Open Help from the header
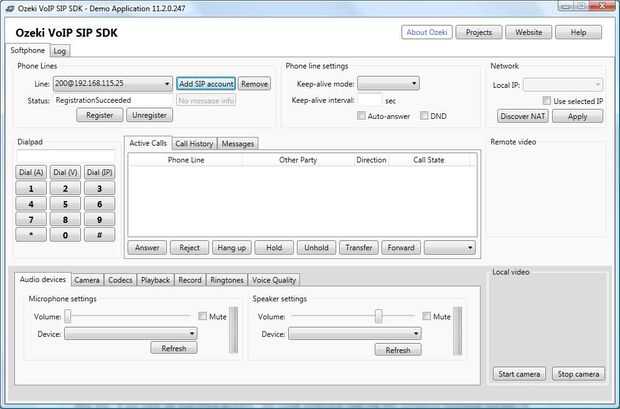The image size is (620, 409). click(x=578, y=32)
